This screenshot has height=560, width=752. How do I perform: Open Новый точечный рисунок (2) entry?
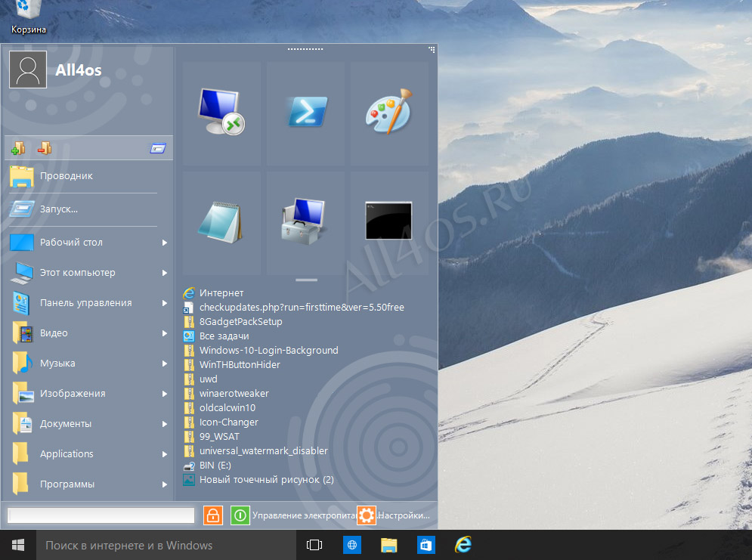pos(258,480)
